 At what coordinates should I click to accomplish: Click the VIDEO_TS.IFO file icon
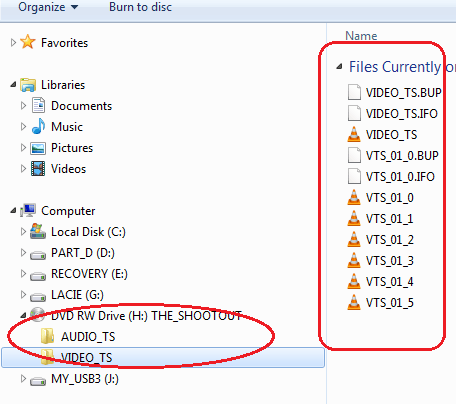point(354,113)
